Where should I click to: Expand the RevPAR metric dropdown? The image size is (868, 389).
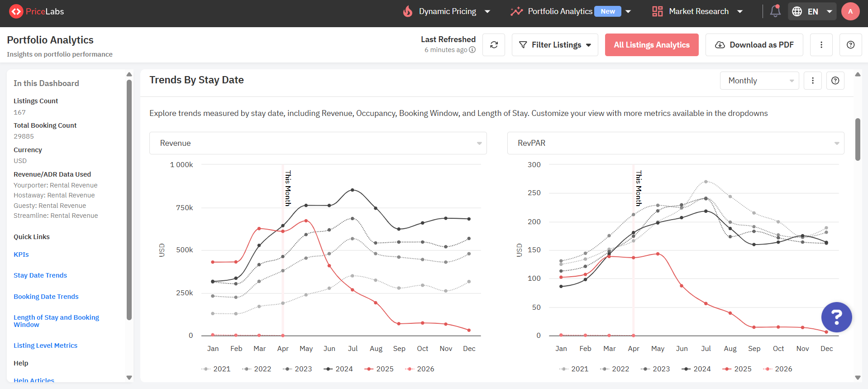pos(676,143)
